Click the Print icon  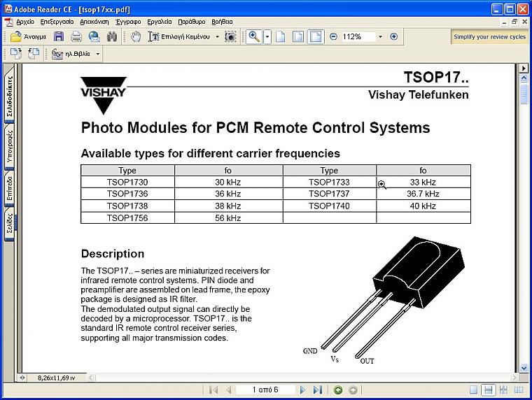(x=76, y=36)
